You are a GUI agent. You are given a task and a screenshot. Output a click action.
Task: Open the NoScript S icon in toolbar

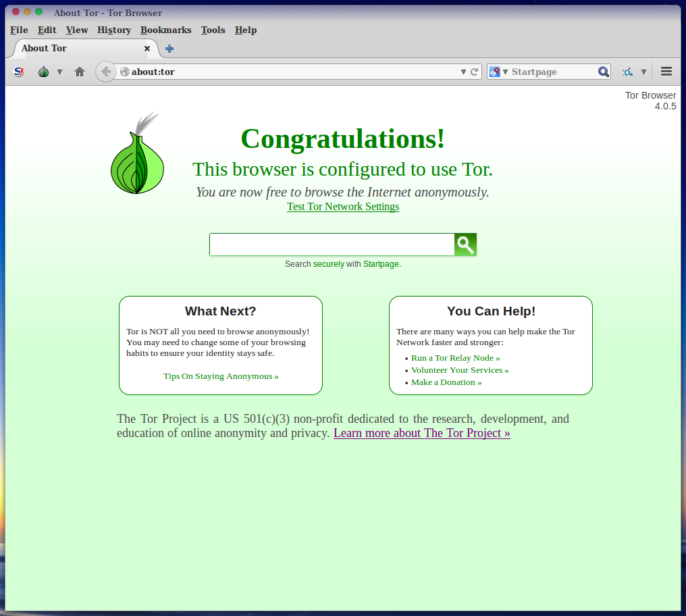coord(19,72)
